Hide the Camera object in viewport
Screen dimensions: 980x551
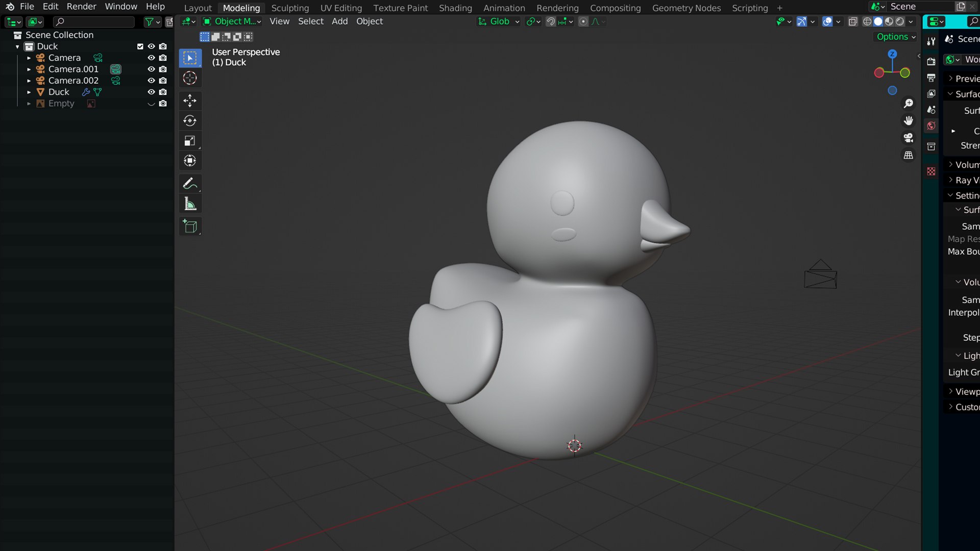pyautogui.click(x=151, y=58)
